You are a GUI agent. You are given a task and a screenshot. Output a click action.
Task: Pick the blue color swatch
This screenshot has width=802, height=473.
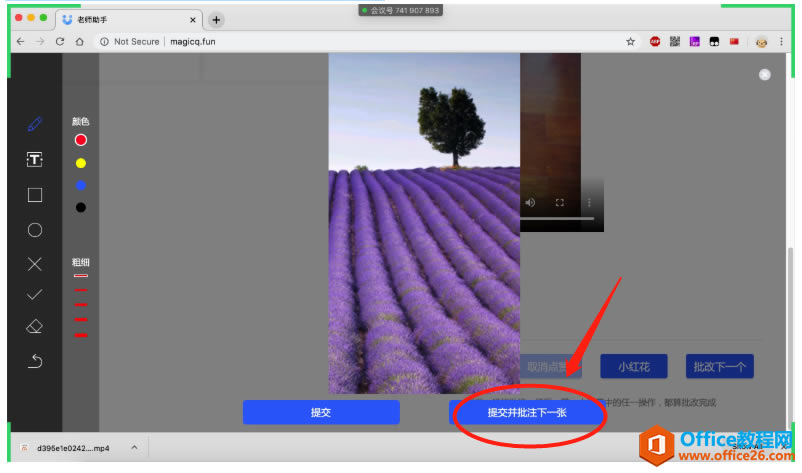81,185
